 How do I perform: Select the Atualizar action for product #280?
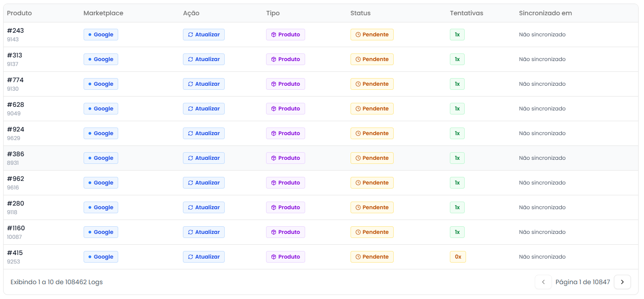click(204, 207)
